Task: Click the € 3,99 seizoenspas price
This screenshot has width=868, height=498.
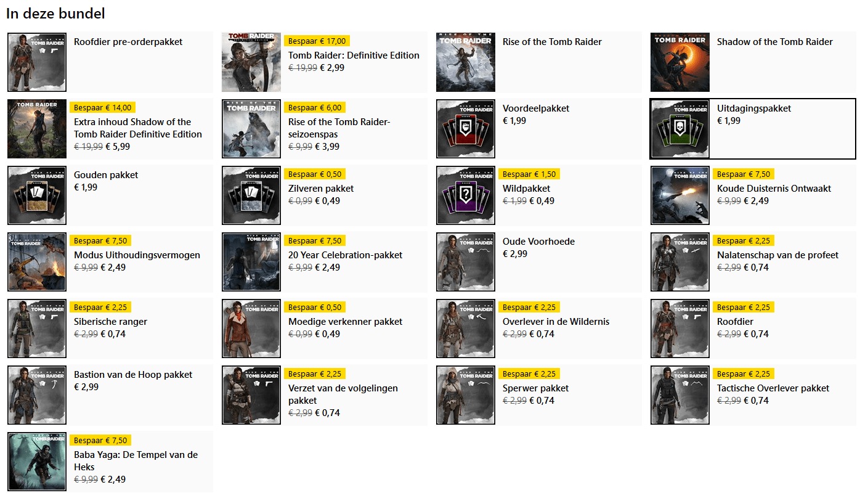Action: [327, 147]
